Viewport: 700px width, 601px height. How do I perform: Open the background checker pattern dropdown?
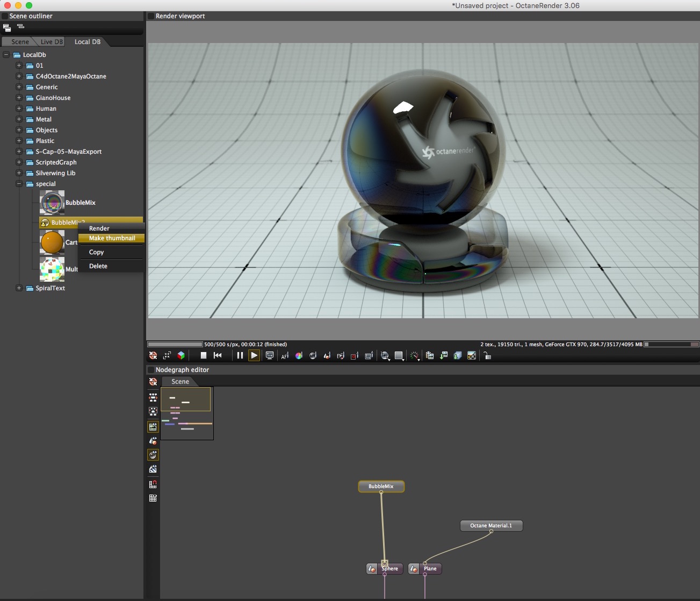(x=400, y=355)
